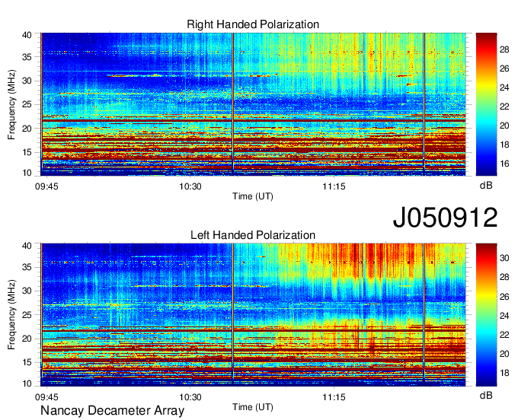Click the 22 dB value on Right Handed colorbar
Image resolution: width=518 pixels, height=420 pixels.
click(504, 107)
